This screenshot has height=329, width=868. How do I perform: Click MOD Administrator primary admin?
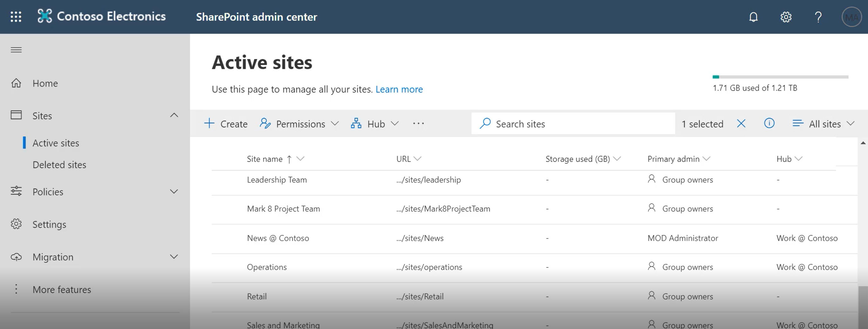coord(683,238)
